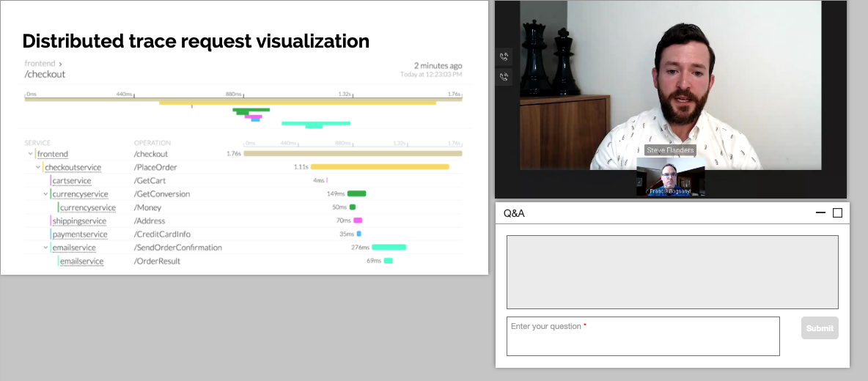The image size is (868, 381).
Task: Click the green bar in the overview minimap
Action: pos(251,110)
